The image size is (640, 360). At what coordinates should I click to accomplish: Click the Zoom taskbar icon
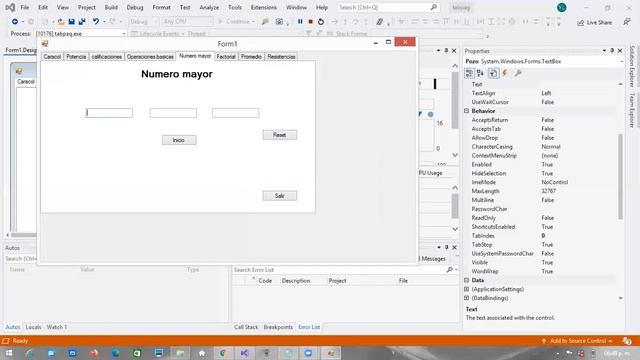308,353
